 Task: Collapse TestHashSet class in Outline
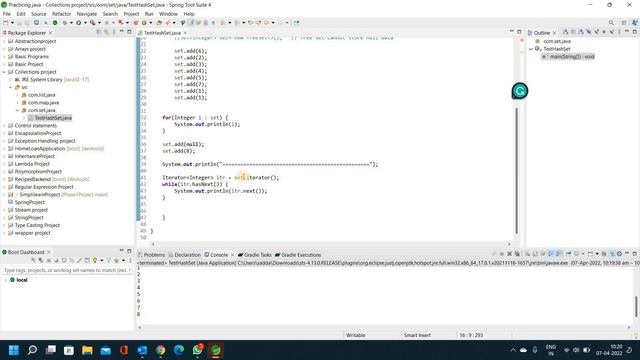[x=531, y=49]
